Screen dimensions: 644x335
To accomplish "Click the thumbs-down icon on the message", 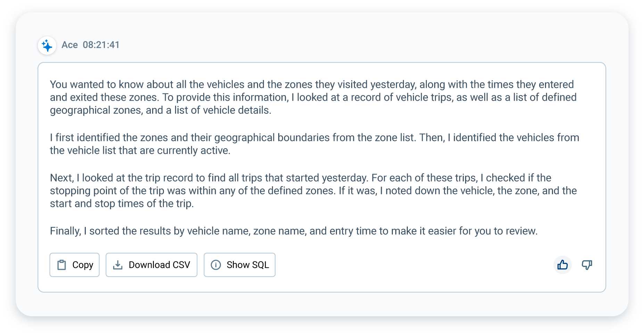I will click(x=587, y=265).
